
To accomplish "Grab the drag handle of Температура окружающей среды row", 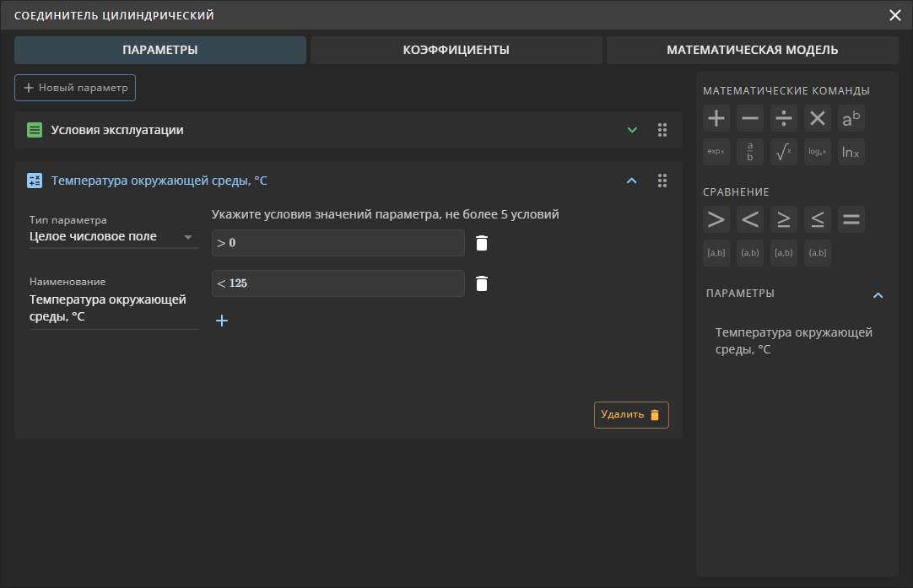I will point(662,181).
